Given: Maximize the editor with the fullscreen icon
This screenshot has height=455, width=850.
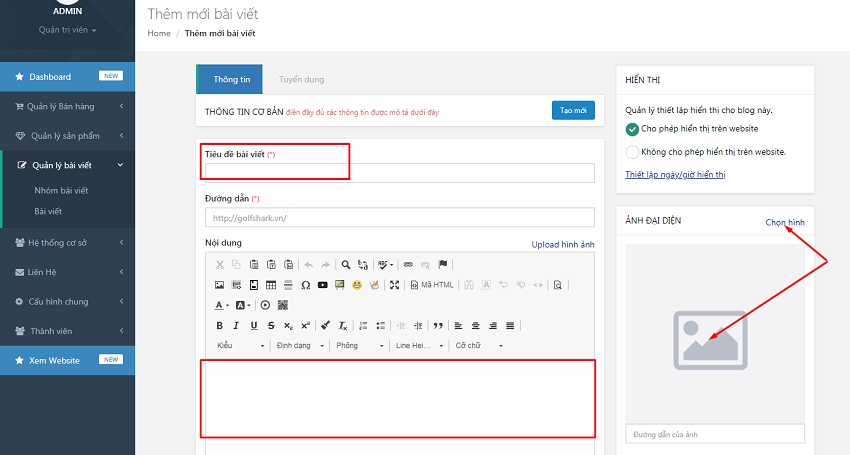Looking at the screenshot, I should click(394, 285).
